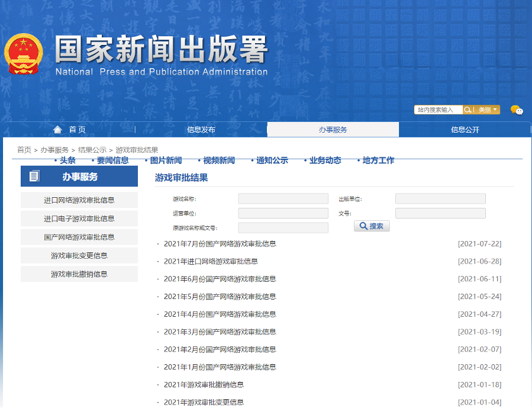Switch to the 信息公开 navigation tab
532x408 pixels.
[x=465, y=130]
